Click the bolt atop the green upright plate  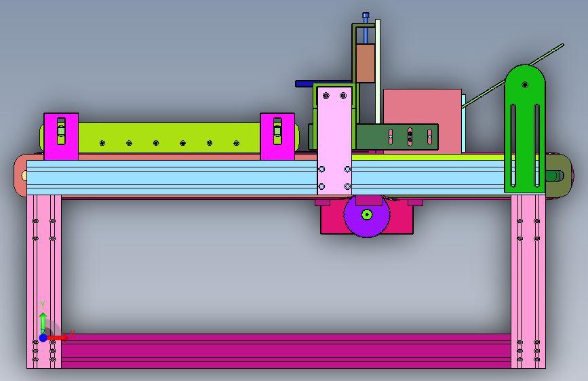point(525,85)
